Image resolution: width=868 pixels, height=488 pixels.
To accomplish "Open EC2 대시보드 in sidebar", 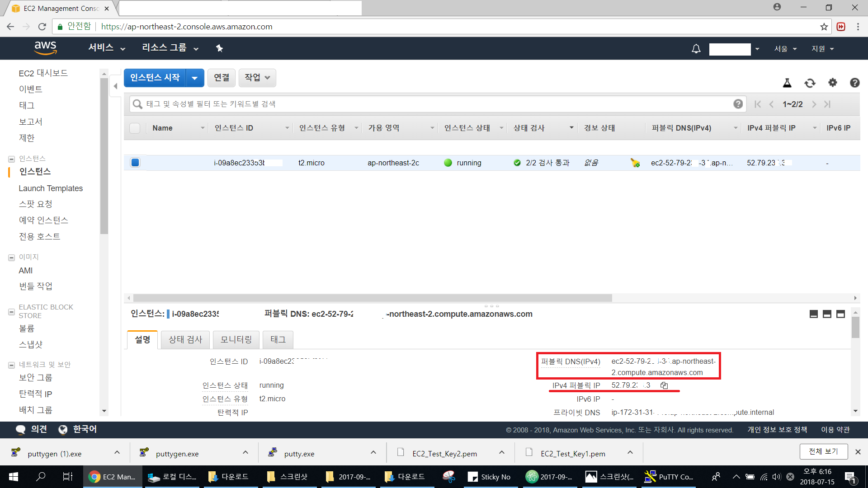I will click(x=43, y=73).
